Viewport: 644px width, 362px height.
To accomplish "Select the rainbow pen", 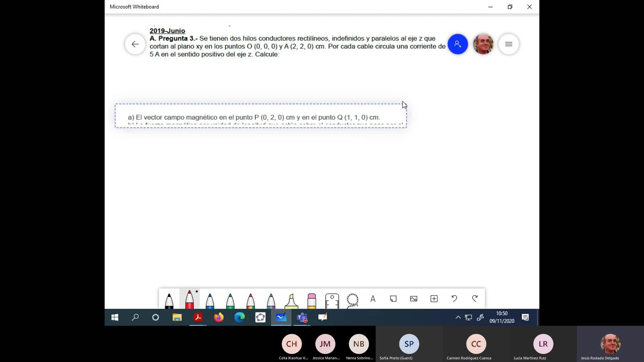I will pos(251,300).
